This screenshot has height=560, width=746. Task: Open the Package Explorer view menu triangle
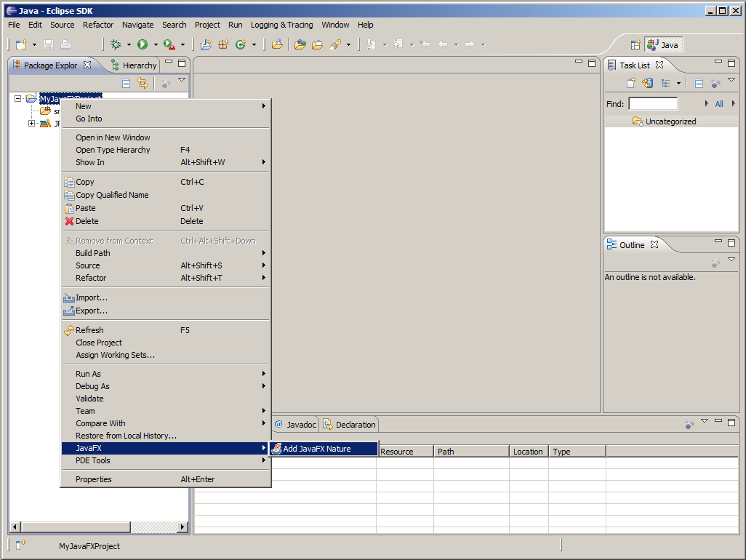[x=182, y=81]
